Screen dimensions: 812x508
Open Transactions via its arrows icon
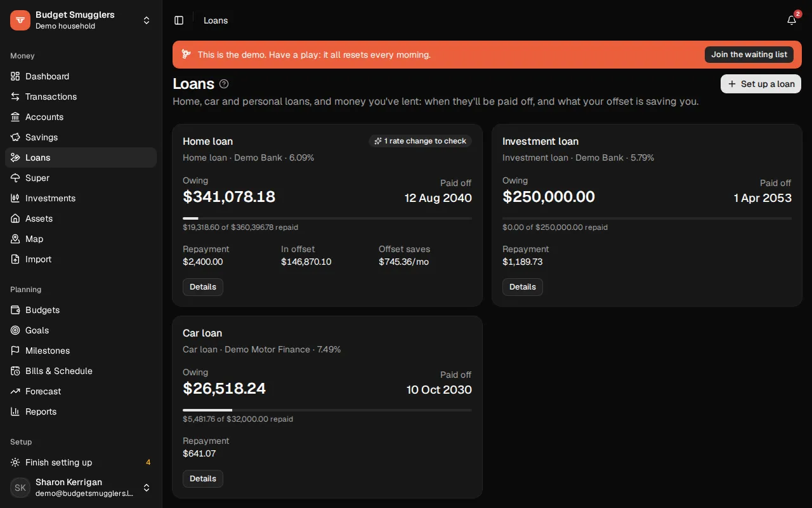point(15,97)
